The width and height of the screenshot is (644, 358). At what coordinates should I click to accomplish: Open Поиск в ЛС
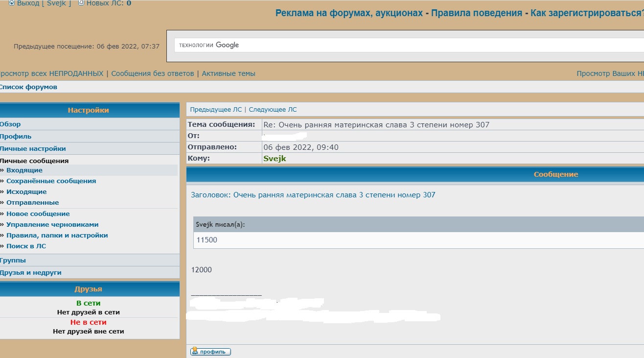tap(26, 246)
